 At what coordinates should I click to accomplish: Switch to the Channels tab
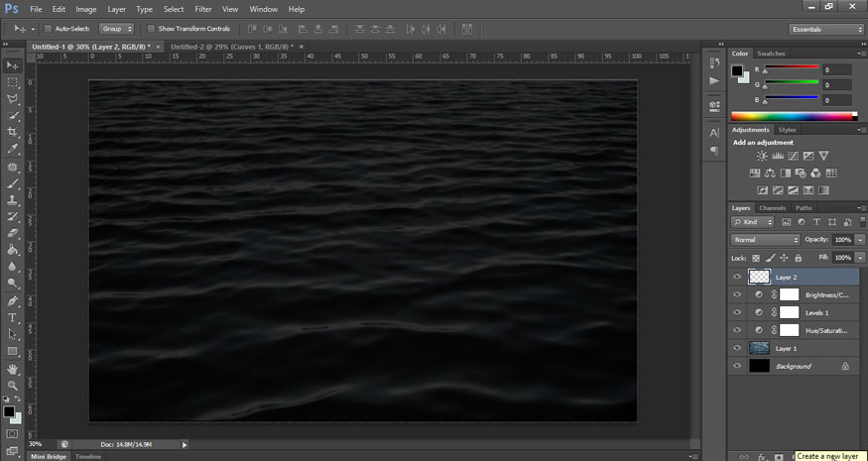point(772,208)
